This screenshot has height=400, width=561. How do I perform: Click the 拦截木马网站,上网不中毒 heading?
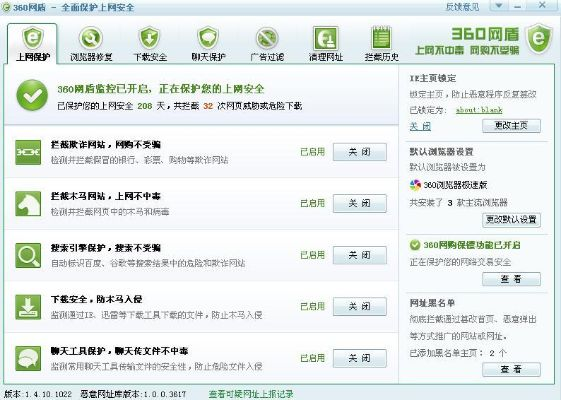coord(106,196)
